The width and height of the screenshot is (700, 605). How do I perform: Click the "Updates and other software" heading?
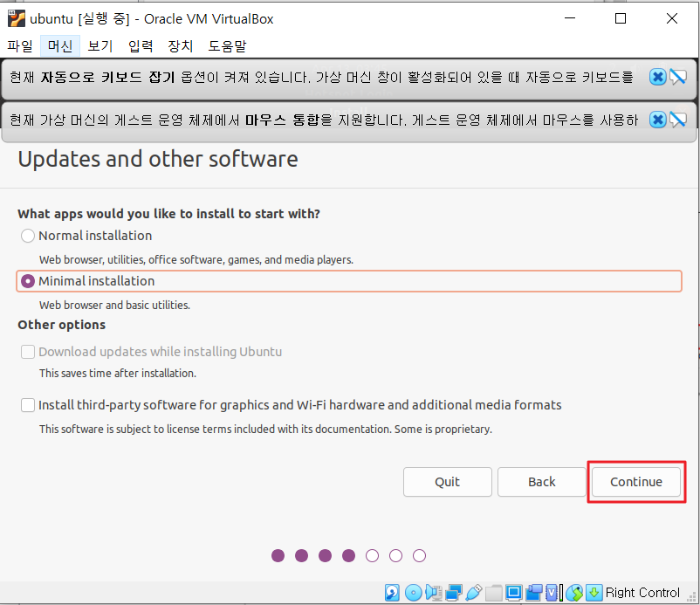[158, 160]
